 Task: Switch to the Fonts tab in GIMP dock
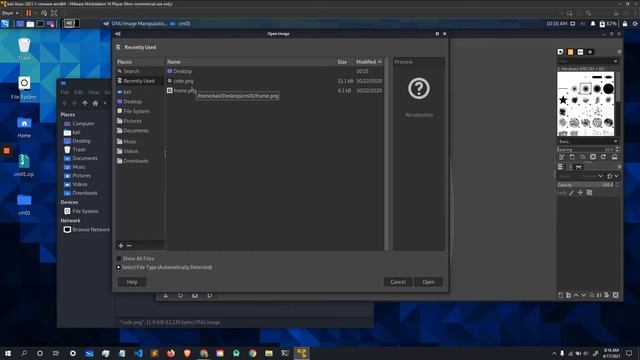coord(580,52)
